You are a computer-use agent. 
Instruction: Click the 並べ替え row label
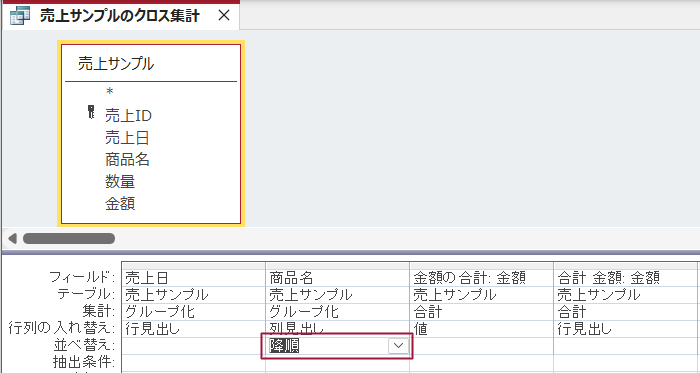(x=84, y=345)
